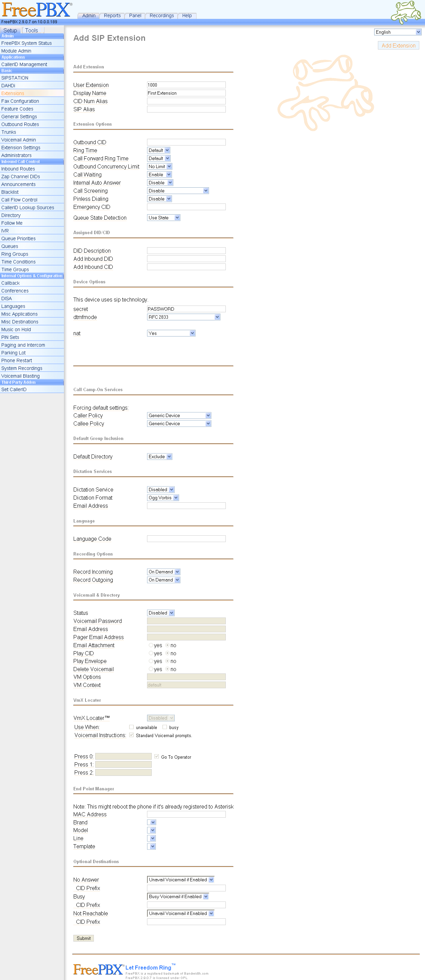Click the green frog mascot icon
This screenshot has height=980, width=425.
pyautogui.click(x=406, y=12)
